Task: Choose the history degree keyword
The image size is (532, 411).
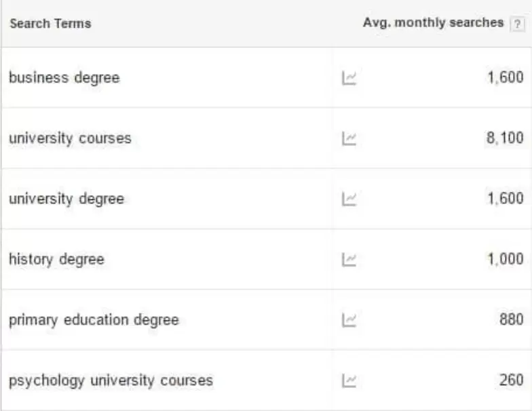Action: pyautogui.click(x=56, y=259)
